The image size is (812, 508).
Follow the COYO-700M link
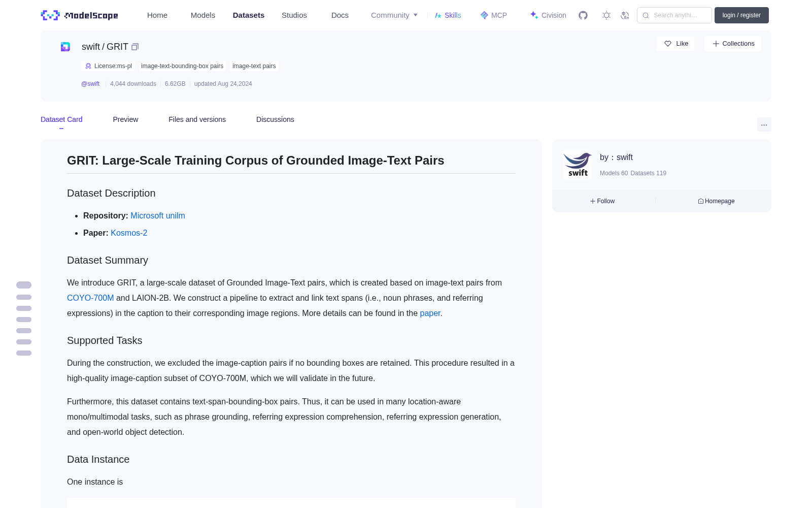90,298
